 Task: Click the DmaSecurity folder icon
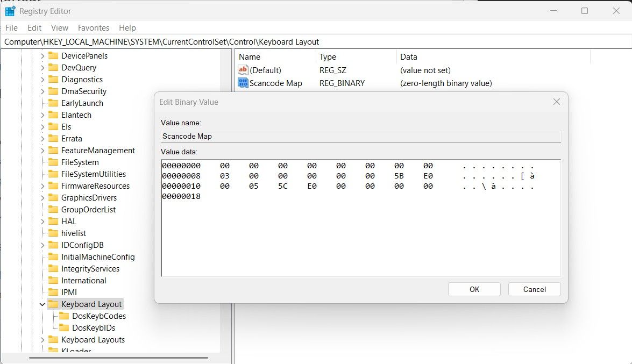(53, 91)
